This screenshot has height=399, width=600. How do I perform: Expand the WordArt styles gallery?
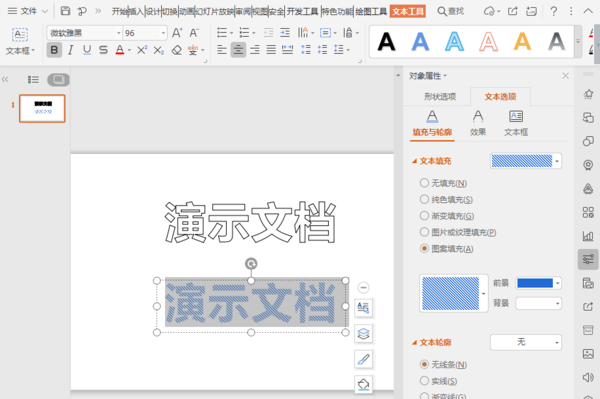coord(578,41)
